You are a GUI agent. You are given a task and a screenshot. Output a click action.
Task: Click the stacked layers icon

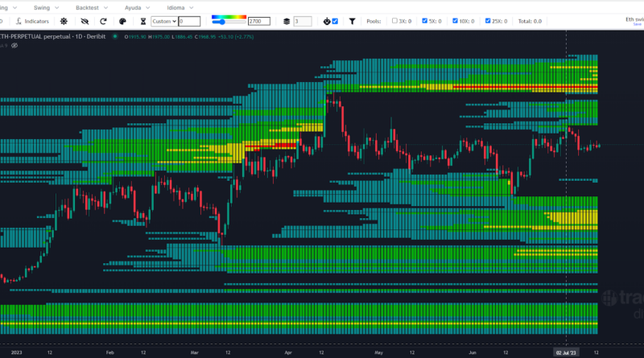[x=286, y=21]
